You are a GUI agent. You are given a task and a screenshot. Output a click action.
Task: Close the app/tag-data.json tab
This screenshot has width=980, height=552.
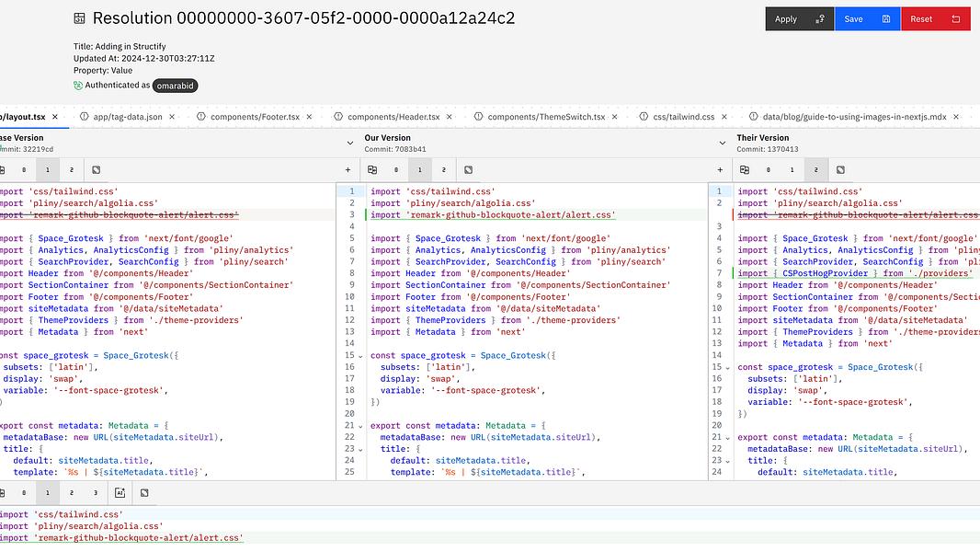(172, 117)
